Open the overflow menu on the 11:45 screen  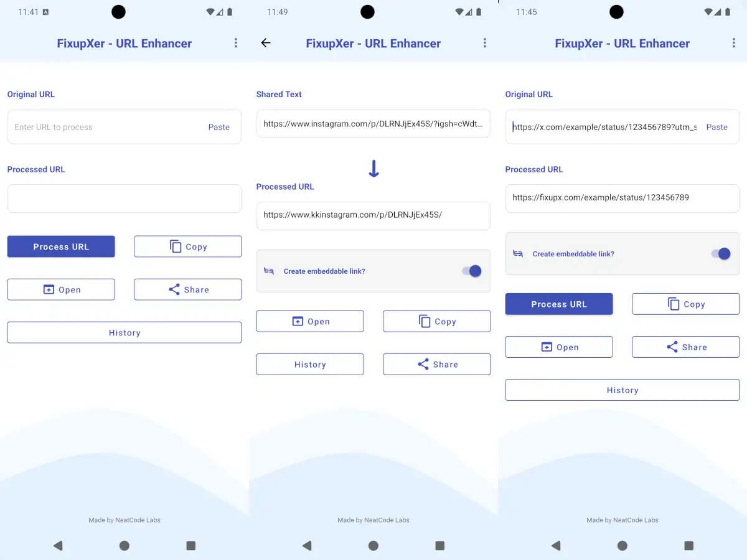(733, 43)
